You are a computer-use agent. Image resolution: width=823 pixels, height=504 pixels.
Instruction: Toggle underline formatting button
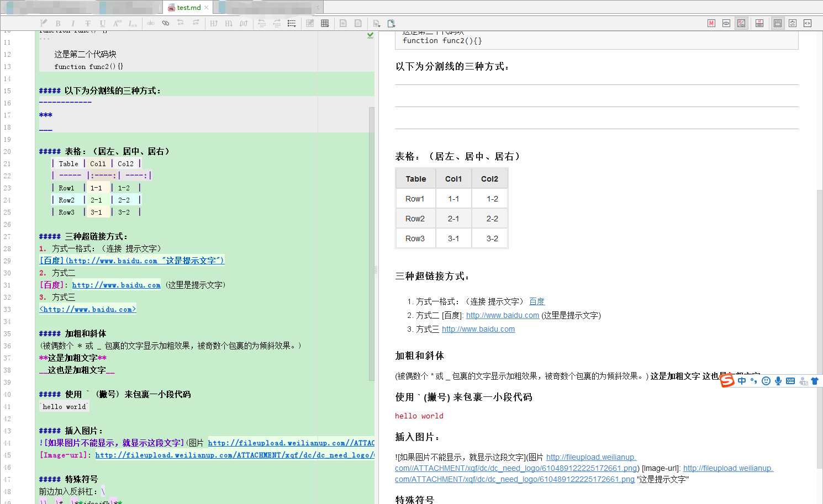pos(103,23)
